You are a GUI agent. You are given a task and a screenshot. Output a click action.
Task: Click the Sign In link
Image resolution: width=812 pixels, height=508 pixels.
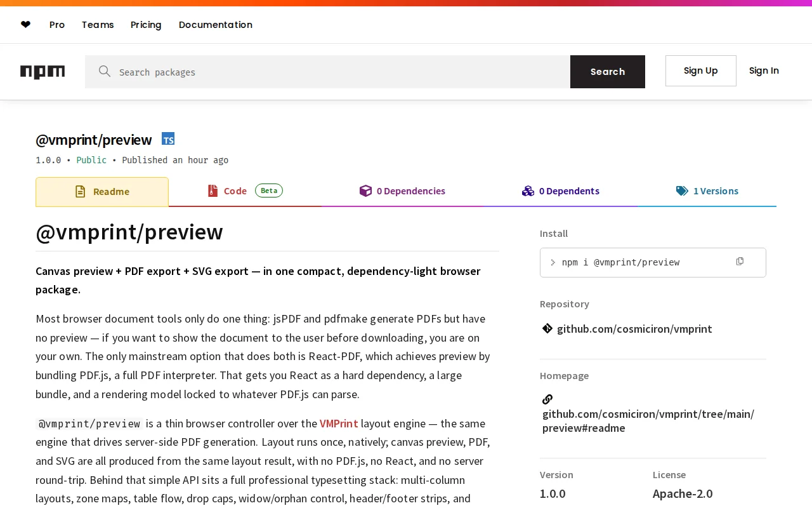(764, 70)
